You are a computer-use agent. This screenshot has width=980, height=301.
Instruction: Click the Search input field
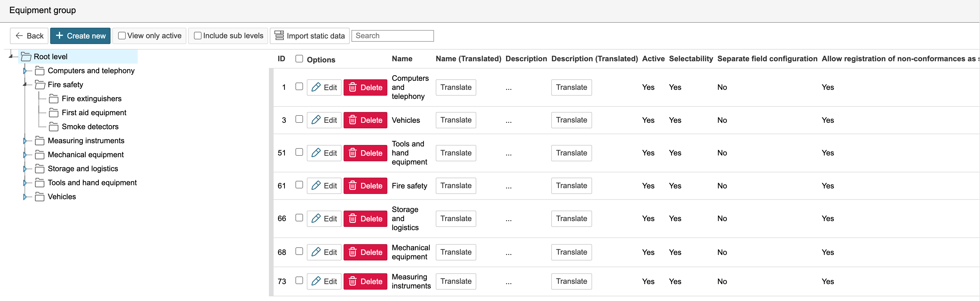(x=392, y=36)
